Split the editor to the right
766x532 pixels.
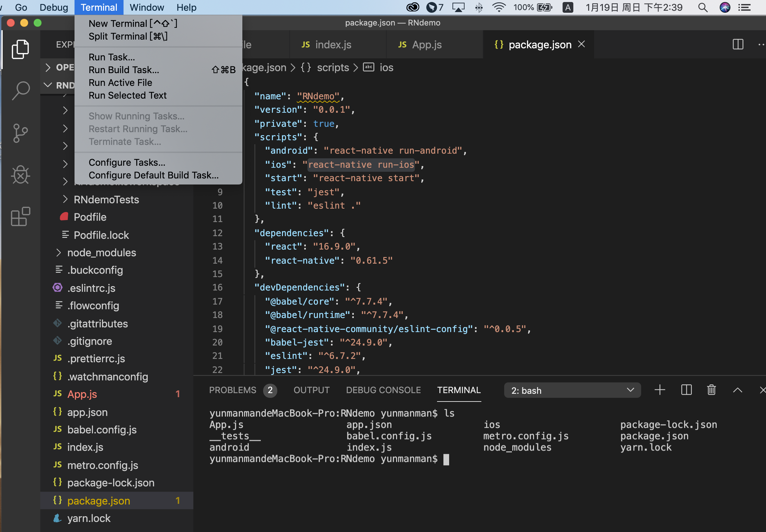[x=738, y=44]
